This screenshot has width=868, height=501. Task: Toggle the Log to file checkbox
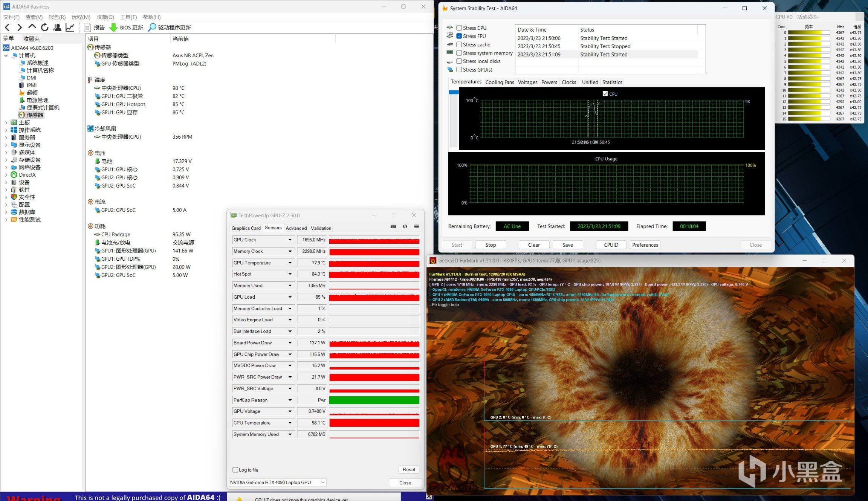pos(235,470)
